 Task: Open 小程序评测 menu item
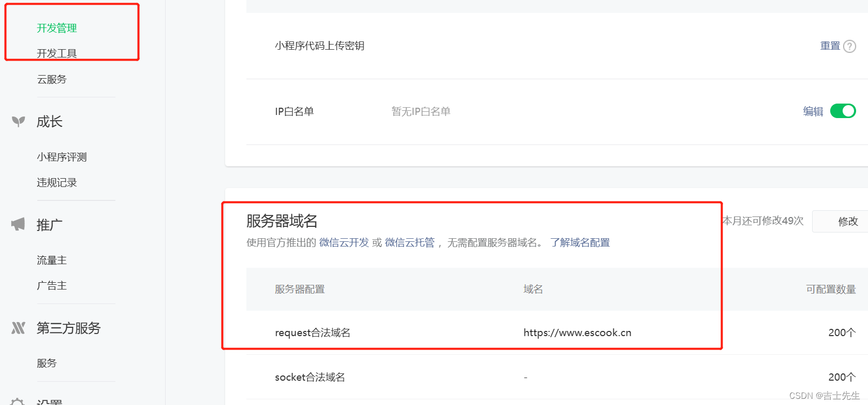[62, 157]
